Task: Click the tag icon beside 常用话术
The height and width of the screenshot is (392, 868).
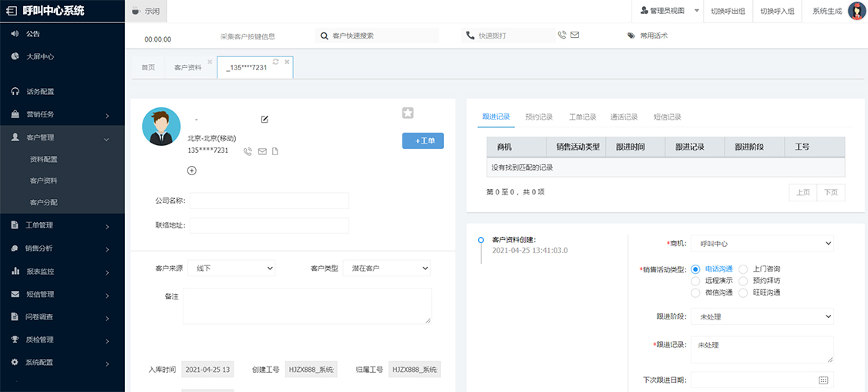Action: tap(631, 35)
